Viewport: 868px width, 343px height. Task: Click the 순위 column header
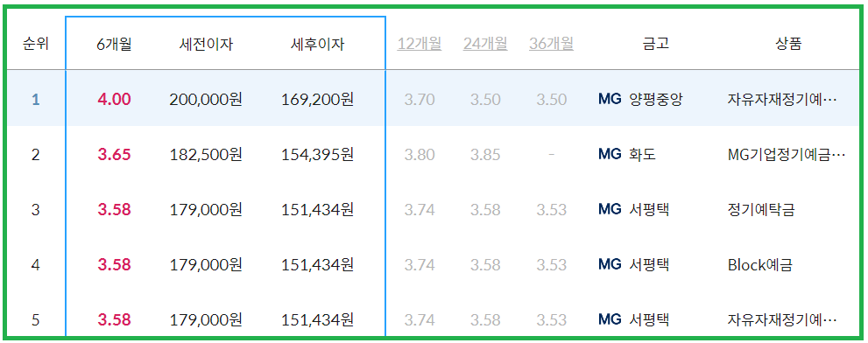click(35, 45)
